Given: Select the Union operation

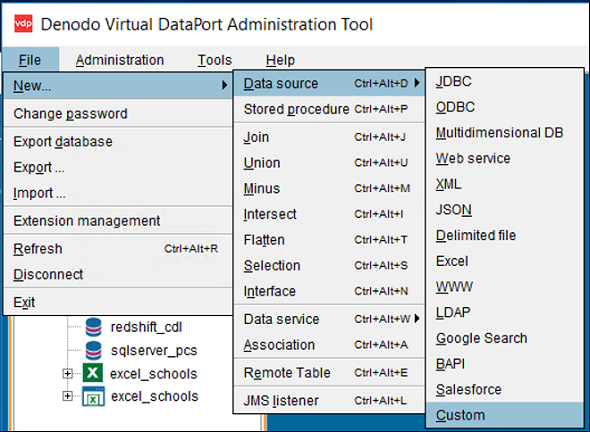Looking at the screenshot, I should click(329, 163).
